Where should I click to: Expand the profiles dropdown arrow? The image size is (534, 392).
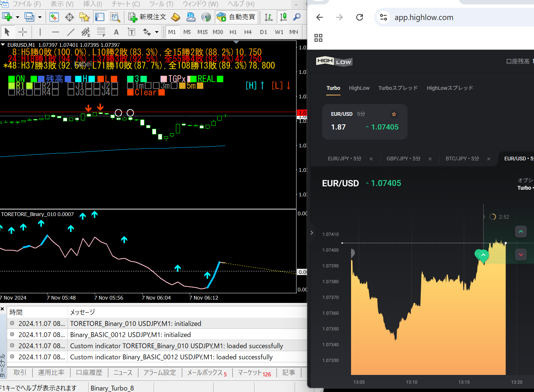click(x=40, y=17)
